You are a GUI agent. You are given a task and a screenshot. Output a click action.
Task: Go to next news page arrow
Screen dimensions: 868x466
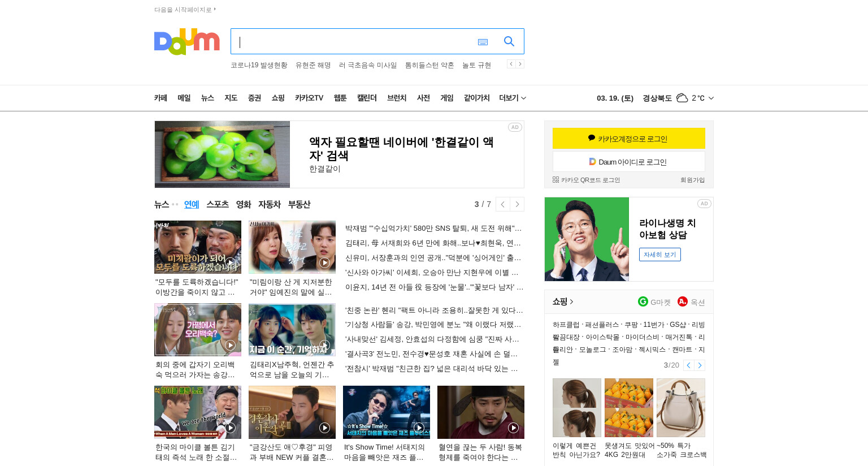click(517, 204)
